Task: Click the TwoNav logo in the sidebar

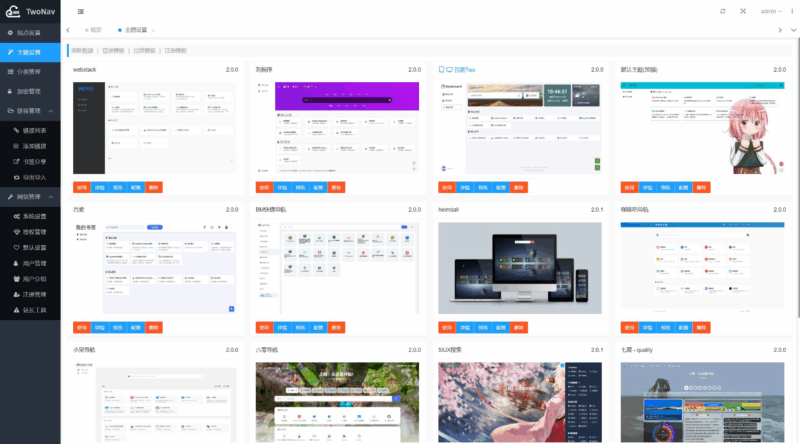Action: [x=30, y=12]
